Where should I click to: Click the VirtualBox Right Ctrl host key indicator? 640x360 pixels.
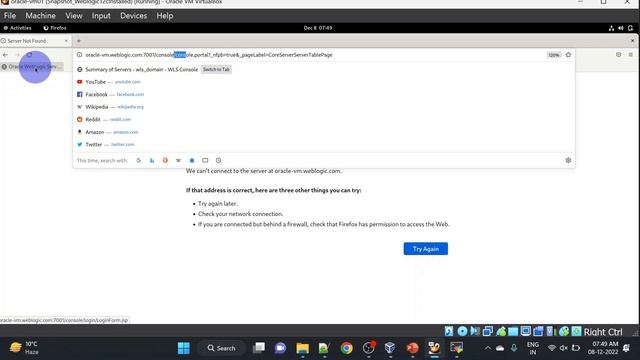pyautogui.click(x=603, y=332)
